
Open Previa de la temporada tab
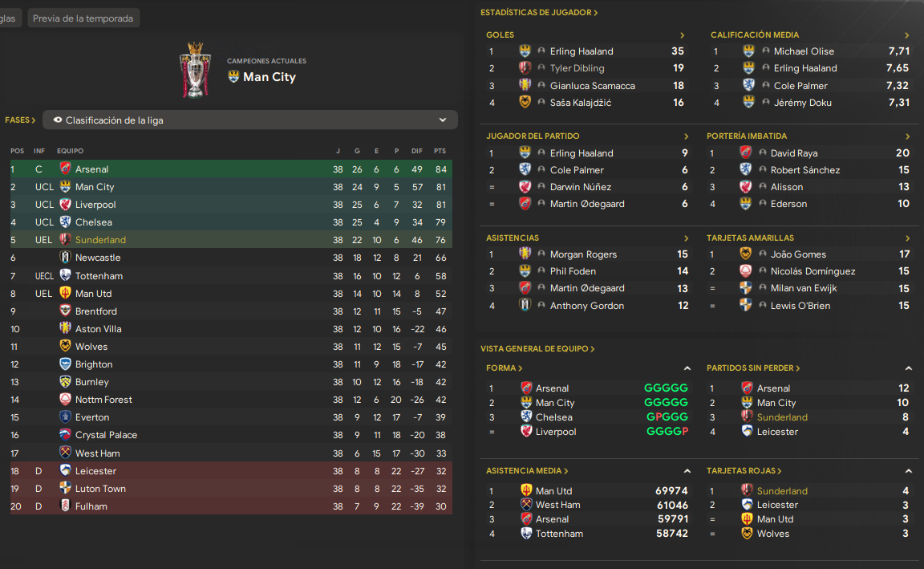coord(83,18)
